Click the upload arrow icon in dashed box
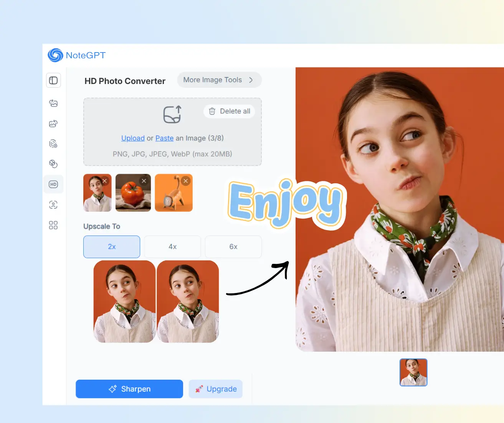 tap(172, 114)
